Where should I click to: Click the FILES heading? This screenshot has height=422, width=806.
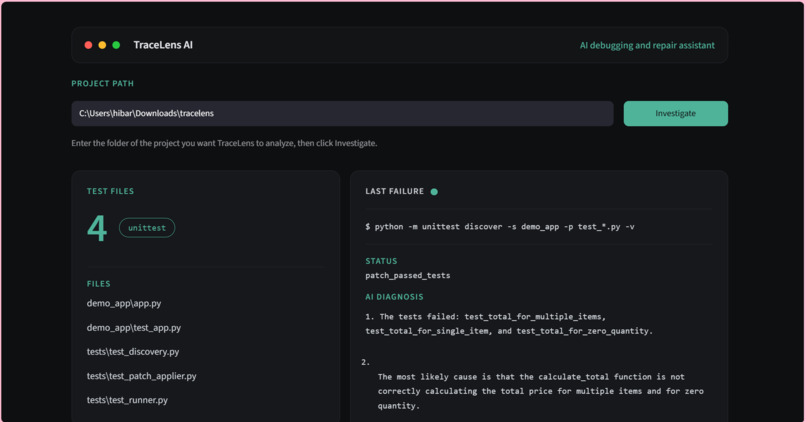(98, 284)
